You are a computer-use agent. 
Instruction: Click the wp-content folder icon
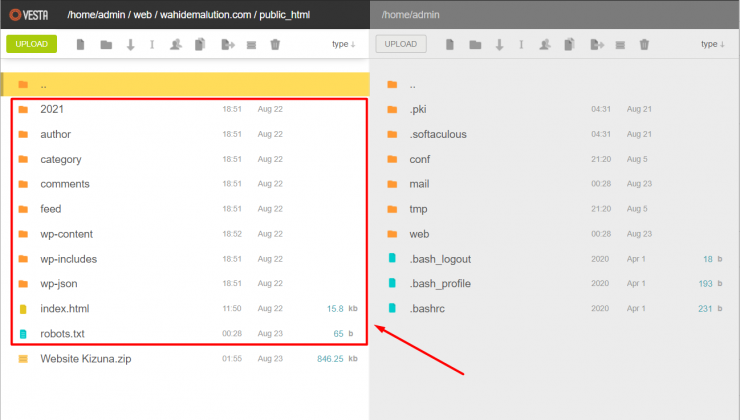(x=23, y=234)
